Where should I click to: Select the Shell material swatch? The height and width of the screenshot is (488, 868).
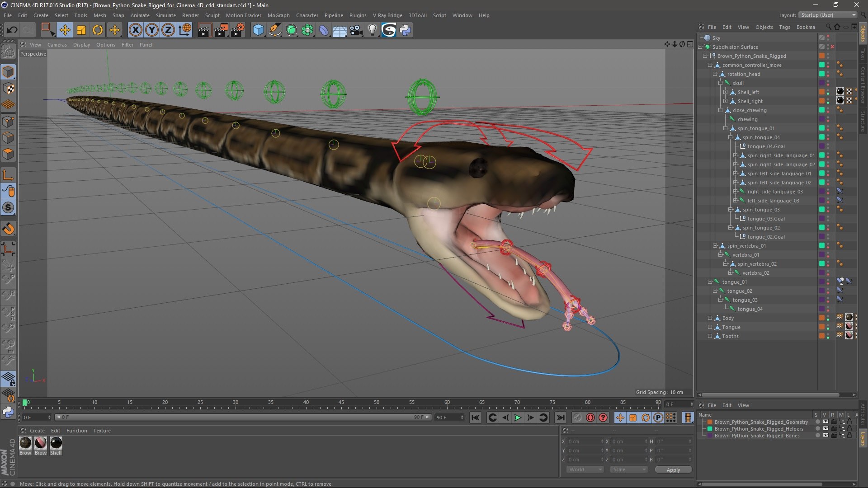[56, 443]
